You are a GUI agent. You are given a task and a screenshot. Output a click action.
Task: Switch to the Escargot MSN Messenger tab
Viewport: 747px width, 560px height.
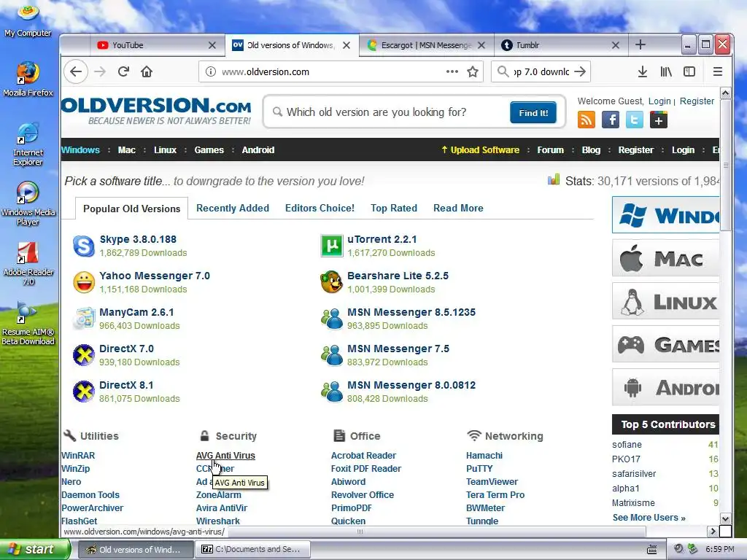coord(426,45)
